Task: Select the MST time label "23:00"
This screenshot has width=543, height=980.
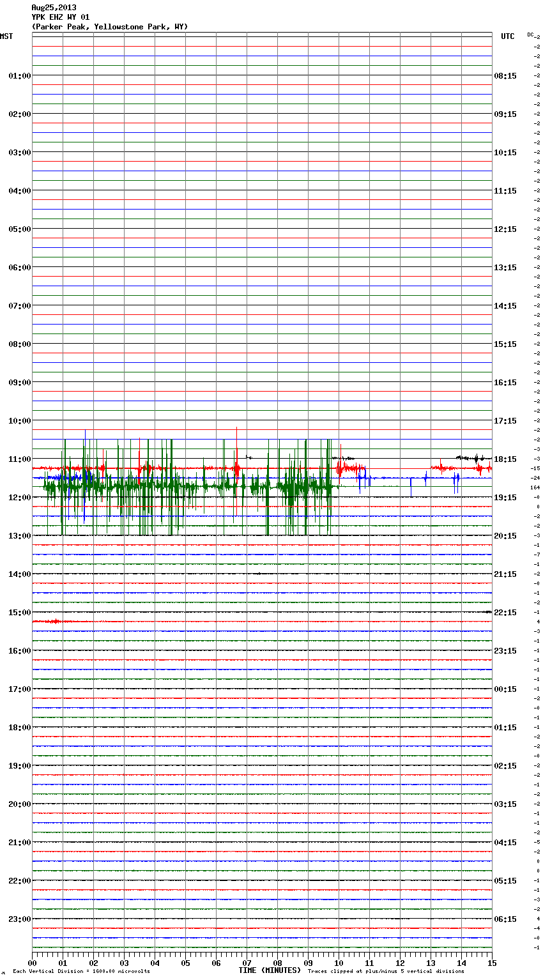Action: pos(20,919)
